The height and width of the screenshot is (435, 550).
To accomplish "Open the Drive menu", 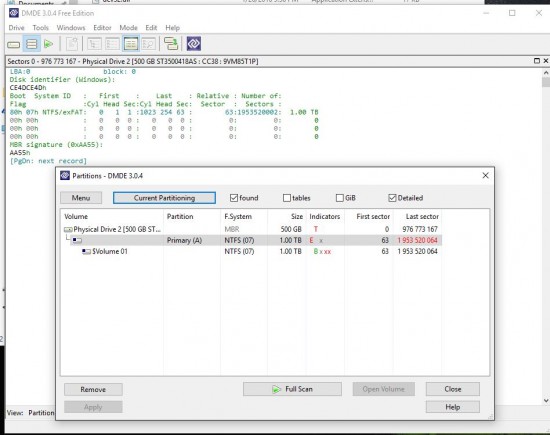I will click(x=16, y=28).
